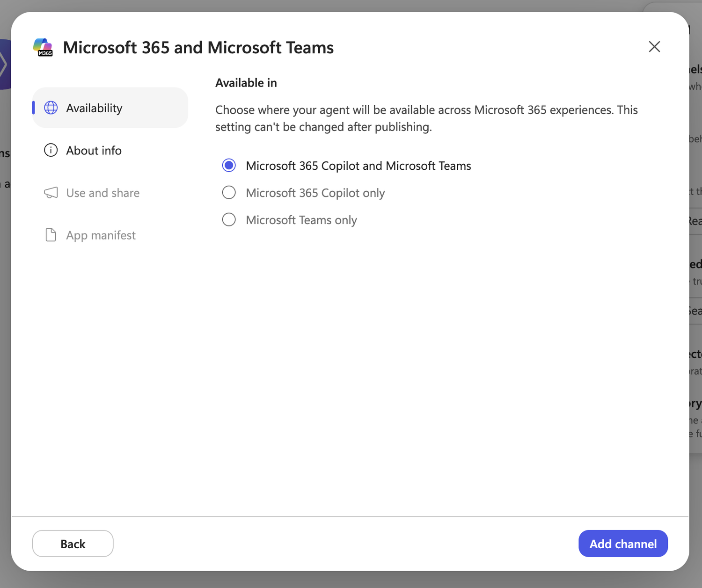Switch to the About info tab
702x588 pixels.
click(110, 150)
